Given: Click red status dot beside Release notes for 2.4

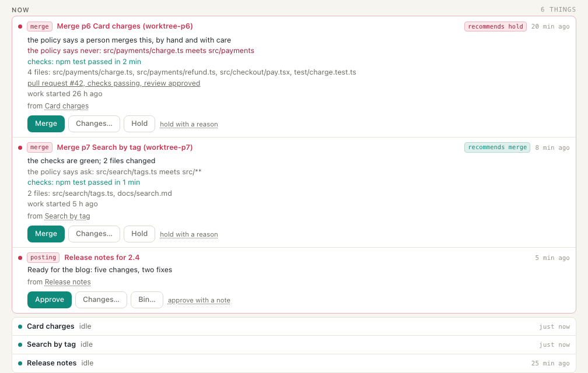Looking at the screenshot, I should click(20, 258).
